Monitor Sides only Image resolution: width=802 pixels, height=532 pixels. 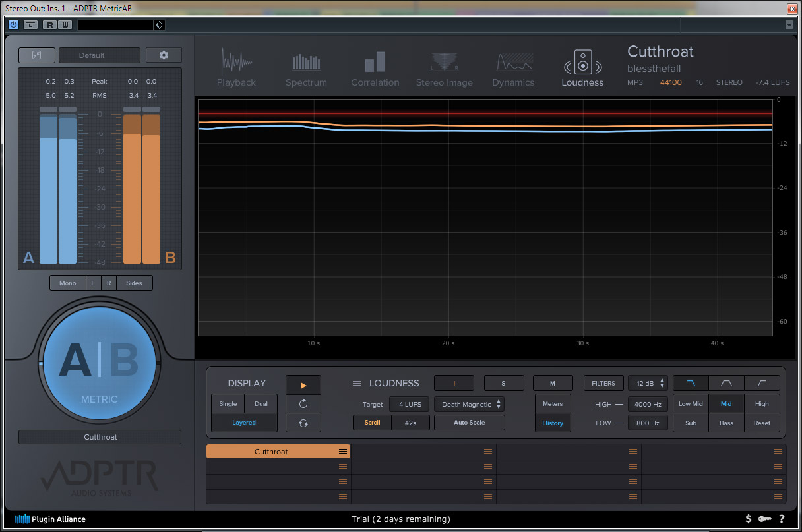pyautogui.click(x=134, y=283)
